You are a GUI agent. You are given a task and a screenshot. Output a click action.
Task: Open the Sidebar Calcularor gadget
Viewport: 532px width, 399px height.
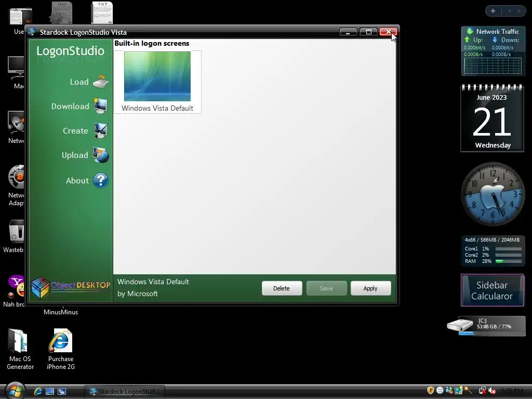pyautogui.click(x=493, y=290)
